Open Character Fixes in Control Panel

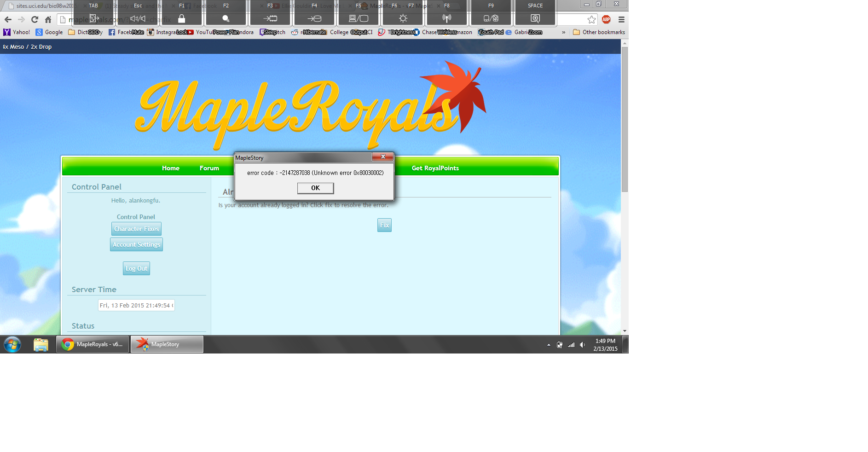[136, 229]
